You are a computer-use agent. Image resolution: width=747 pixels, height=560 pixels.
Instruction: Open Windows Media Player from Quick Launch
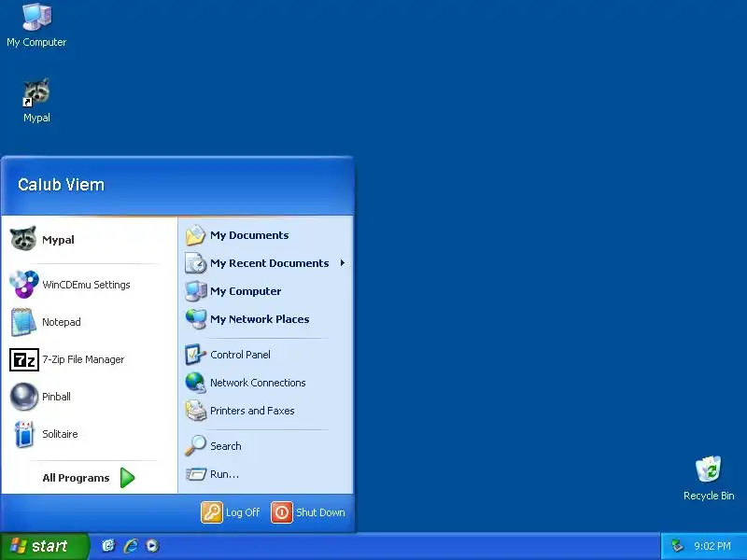coord(152,546)
